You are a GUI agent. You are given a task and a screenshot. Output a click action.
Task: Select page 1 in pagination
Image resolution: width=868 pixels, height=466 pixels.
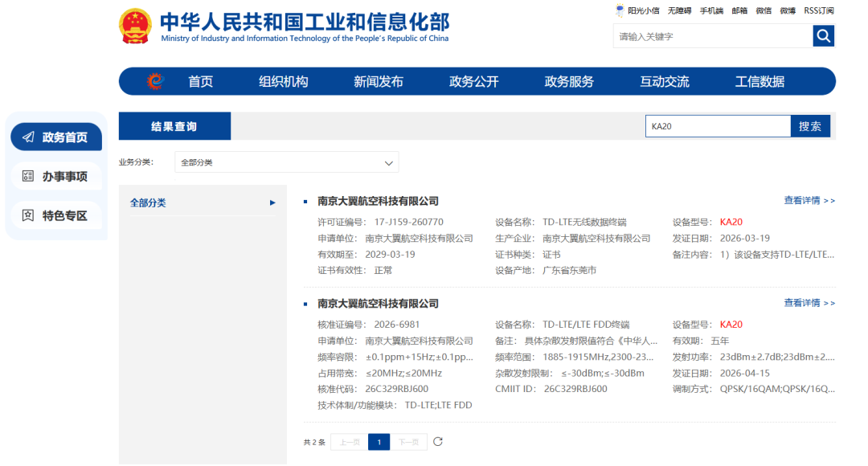(x=379, y=442)
